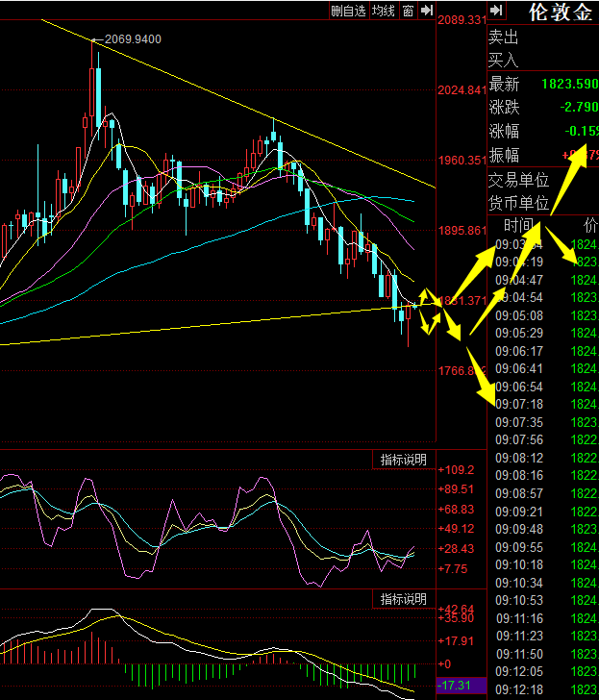Click the +49.12 oscillator axis value

coord(456,529)
